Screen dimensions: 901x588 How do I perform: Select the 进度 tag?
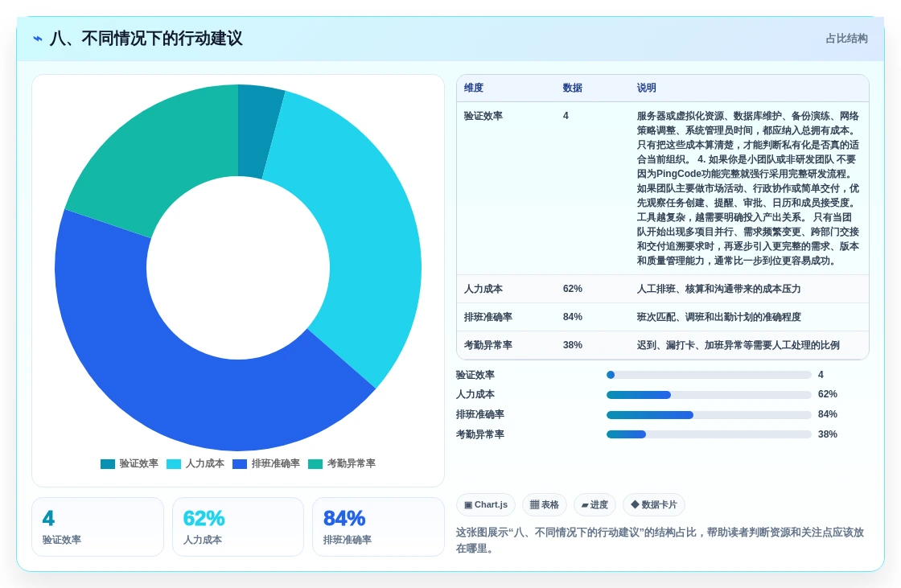[x=594, y=504]
